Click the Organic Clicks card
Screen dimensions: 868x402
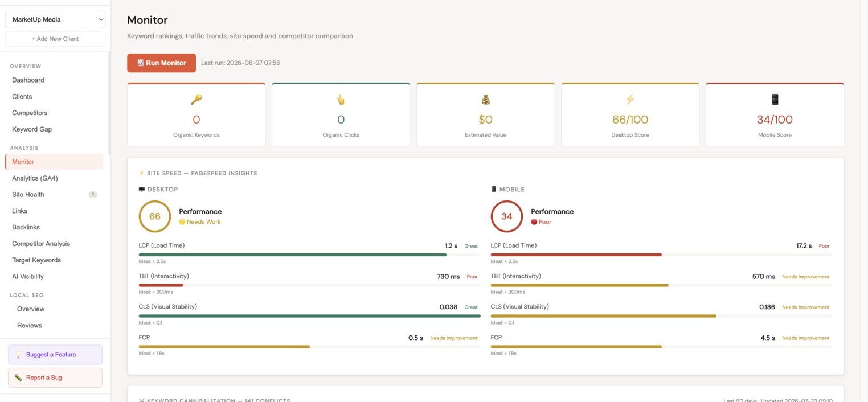tap(341, 115)
